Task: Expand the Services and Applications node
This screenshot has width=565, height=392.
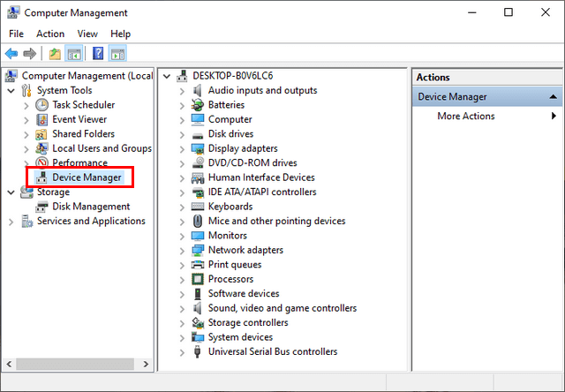Action: click(11, 222)
